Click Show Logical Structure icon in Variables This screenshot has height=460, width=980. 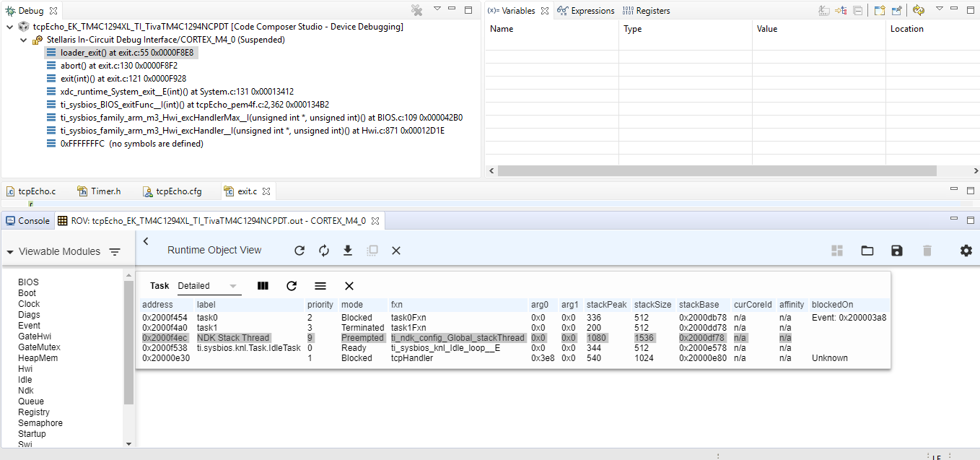tap(841, 10)
